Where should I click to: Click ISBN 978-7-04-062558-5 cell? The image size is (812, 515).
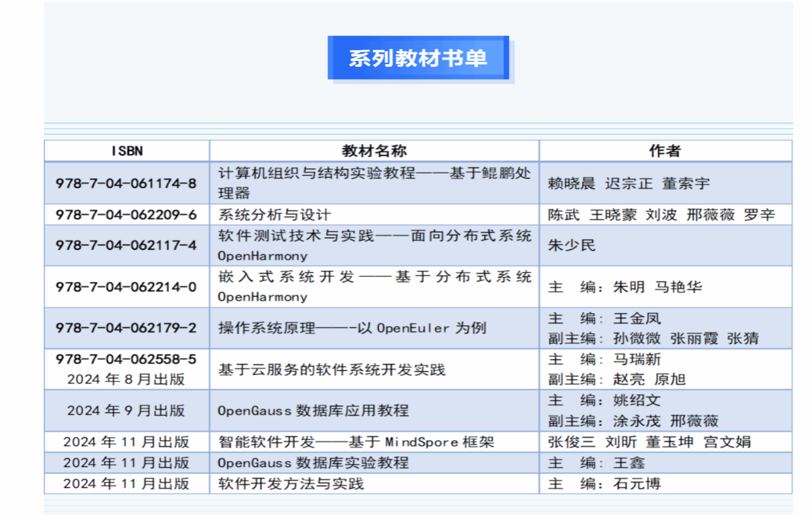pyautogui.click(x=126, y=359)
